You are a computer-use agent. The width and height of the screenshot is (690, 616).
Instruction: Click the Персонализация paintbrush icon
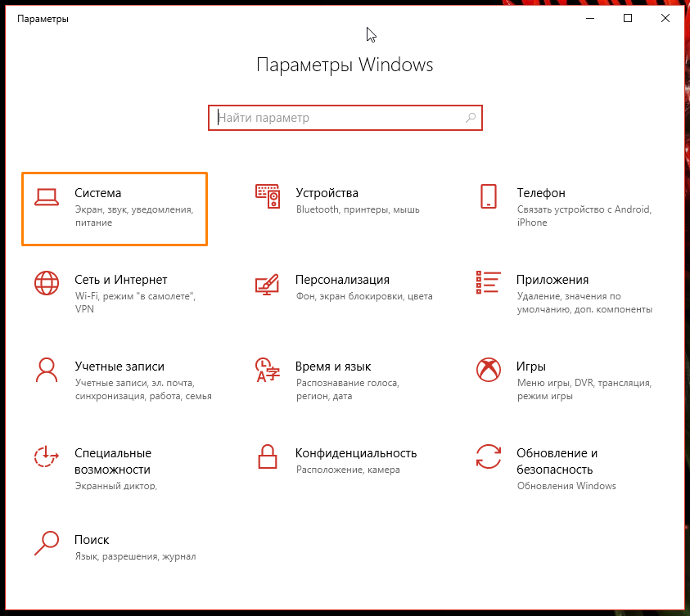[267, 284]
